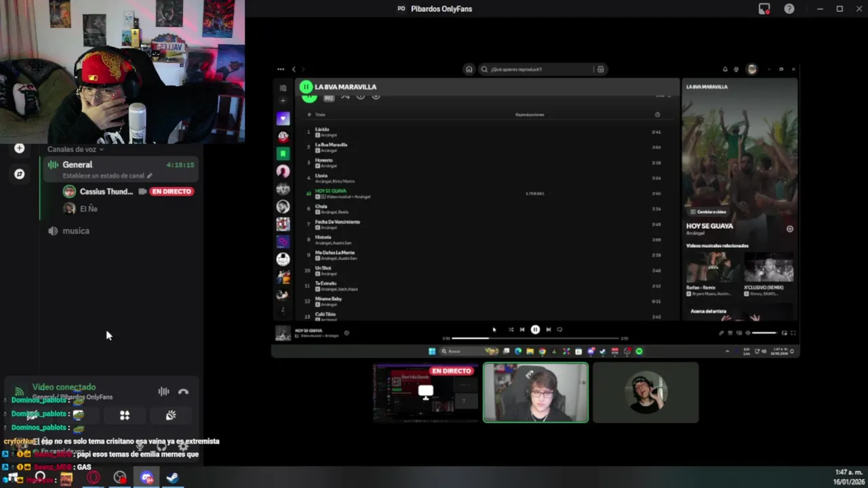Open Windows Start button in streamed taskbar

coord(432,351)
